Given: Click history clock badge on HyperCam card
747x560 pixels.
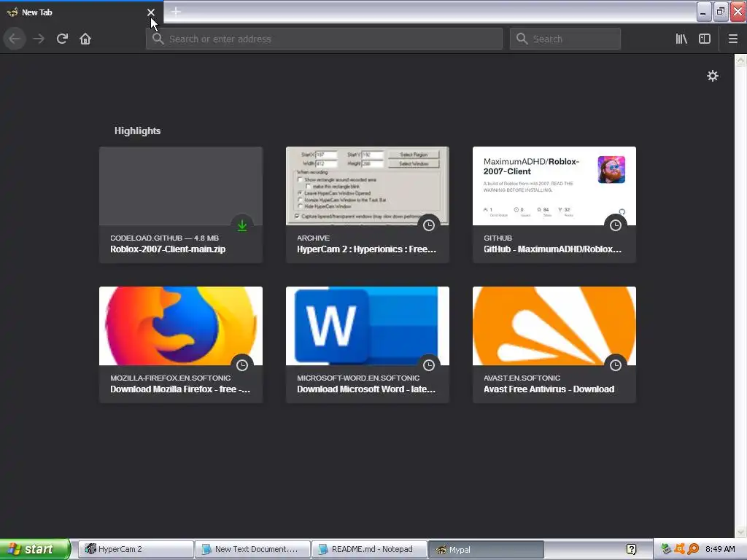Looking at the screenshot, I should tap(429, 225).
